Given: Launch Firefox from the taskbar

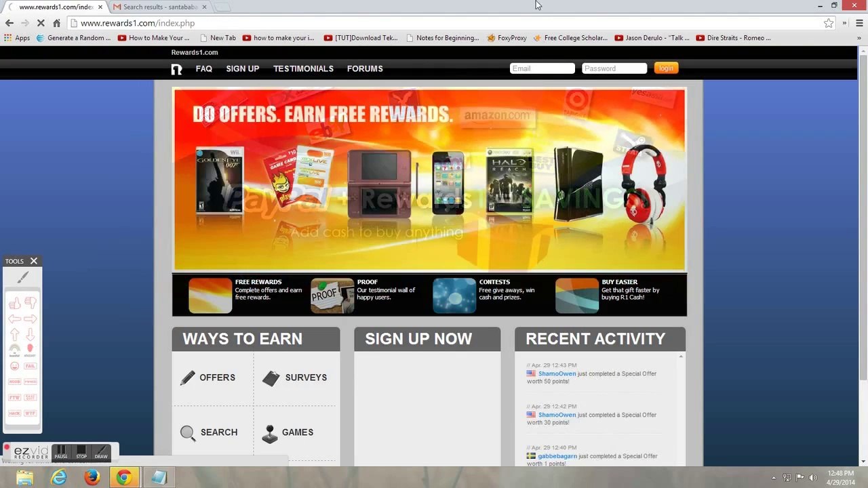Looking at the screenshot, I should 92,477.
